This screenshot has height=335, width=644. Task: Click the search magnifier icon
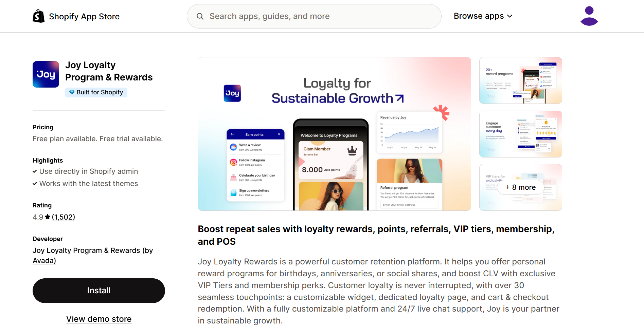click(x=200, y=16)
